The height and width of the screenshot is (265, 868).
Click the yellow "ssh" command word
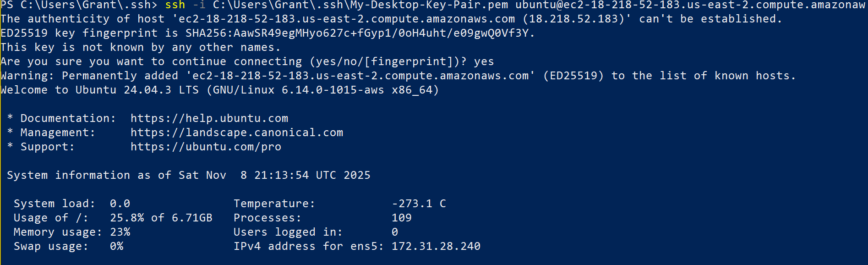tap(175, 5)
